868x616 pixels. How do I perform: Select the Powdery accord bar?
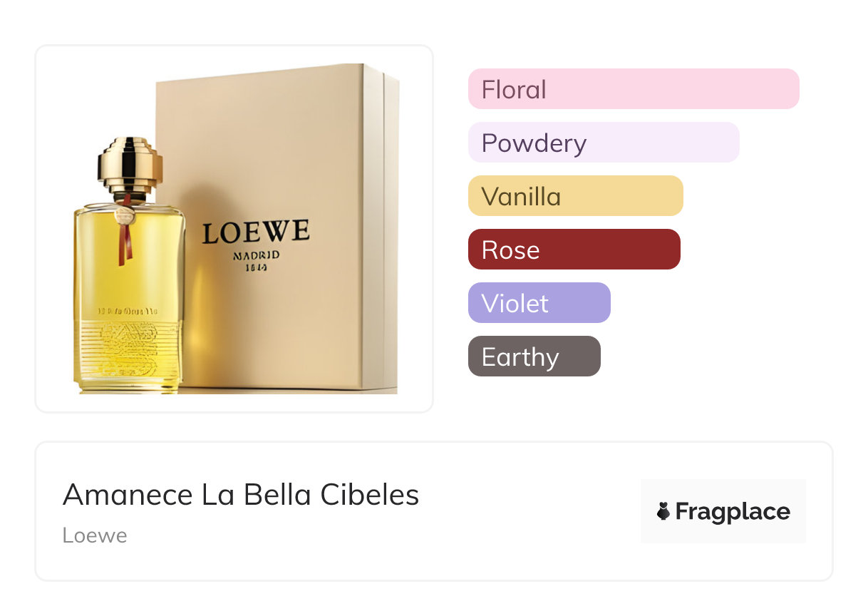[603, 143]
